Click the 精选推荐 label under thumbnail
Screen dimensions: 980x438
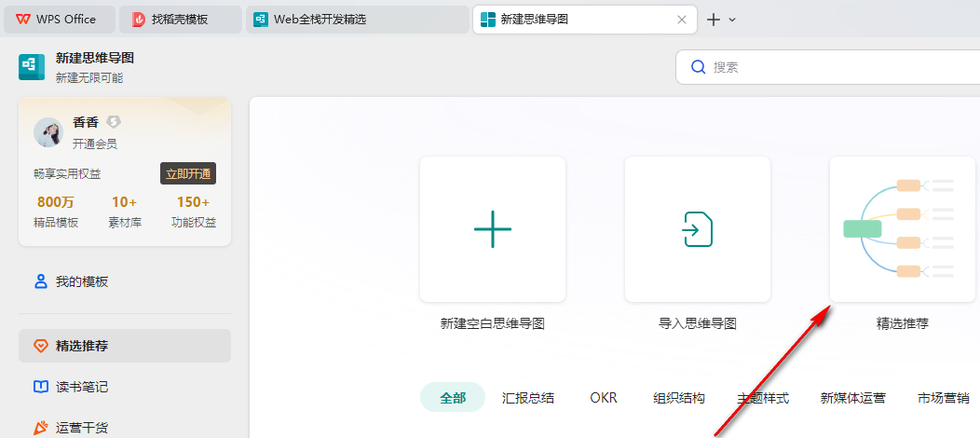tap(903, 323)
